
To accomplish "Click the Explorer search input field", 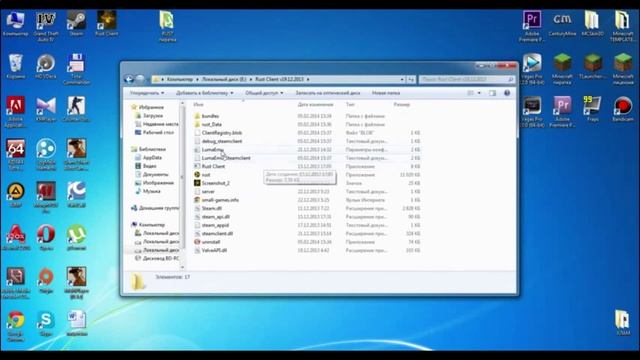I will pyautogui.click(x=466, y=79).
